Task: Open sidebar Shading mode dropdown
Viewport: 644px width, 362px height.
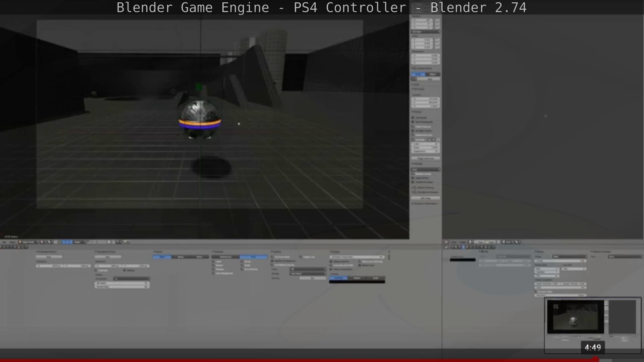Action: (426, 170)
